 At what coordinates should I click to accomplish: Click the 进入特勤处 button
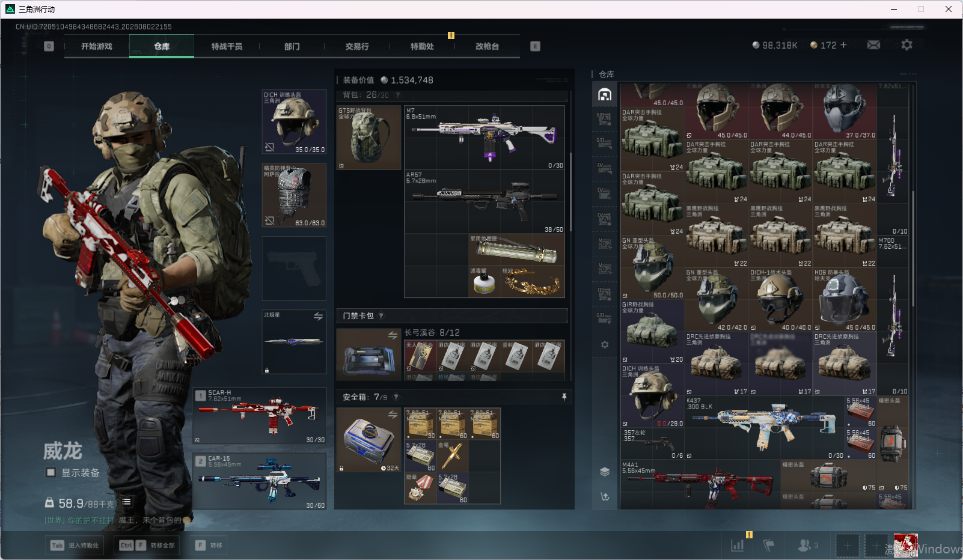pos(75,546)
